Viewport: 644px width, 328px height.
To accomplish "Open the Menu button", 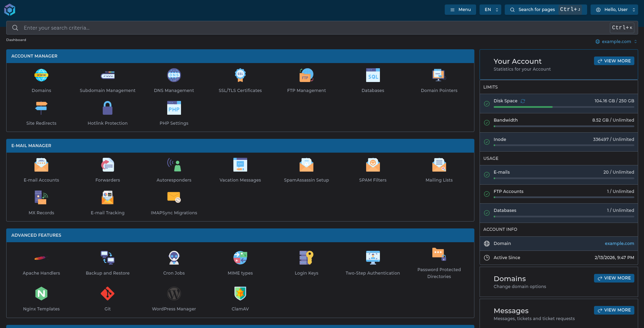I will point(460,10).
